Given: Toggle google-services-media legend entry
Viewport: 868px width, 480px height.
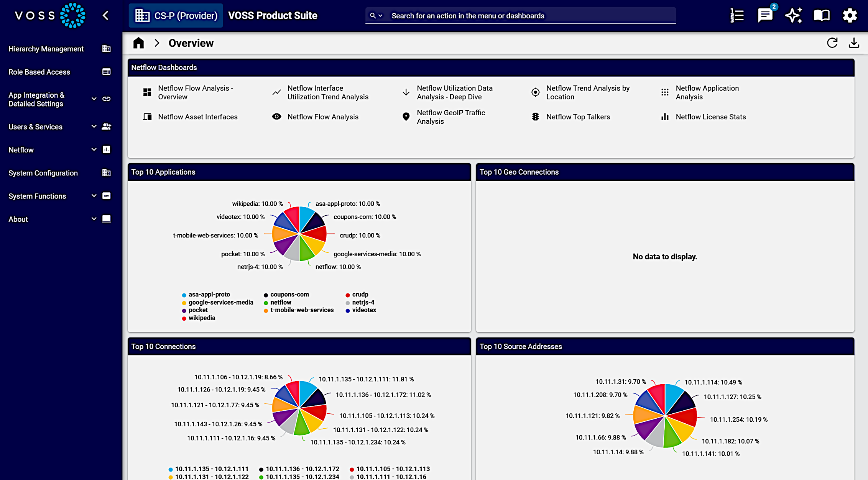Looking at the screenshot, I should (217, 302).
